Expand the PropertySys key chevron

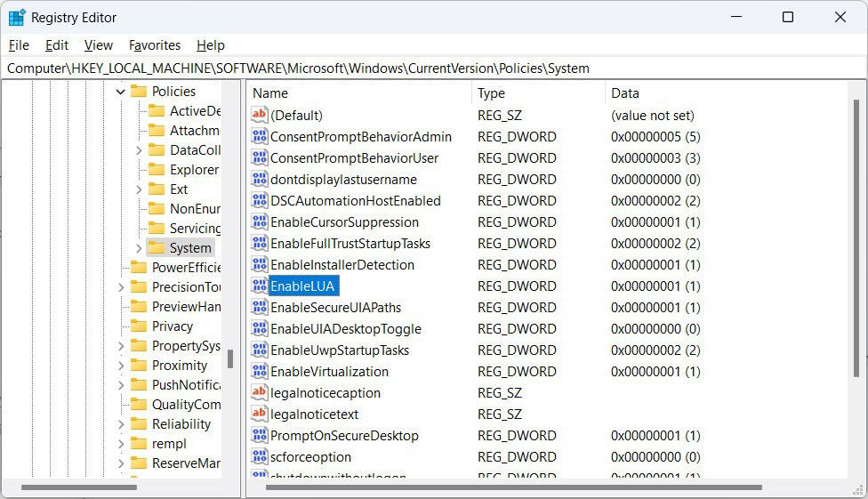point(121,346)
